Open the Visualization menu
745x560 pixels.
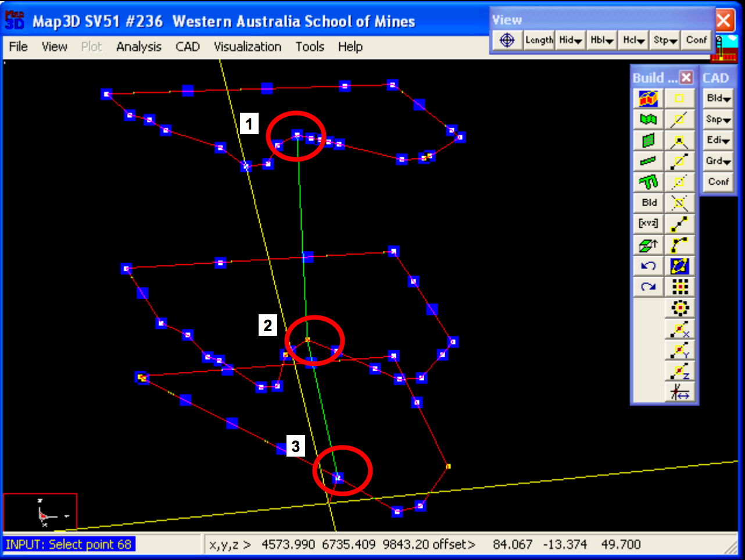pos(247,46)
